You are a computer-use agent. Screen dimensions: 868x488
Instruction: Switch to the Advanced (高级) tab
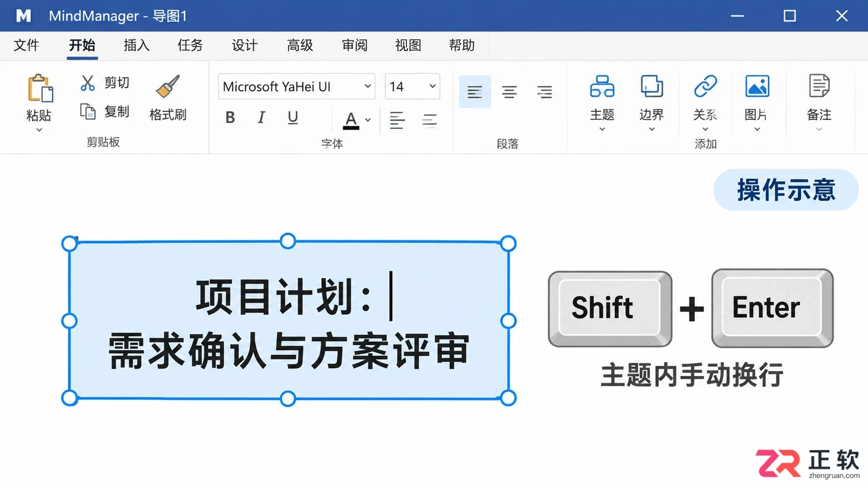[x=300, y=45]
